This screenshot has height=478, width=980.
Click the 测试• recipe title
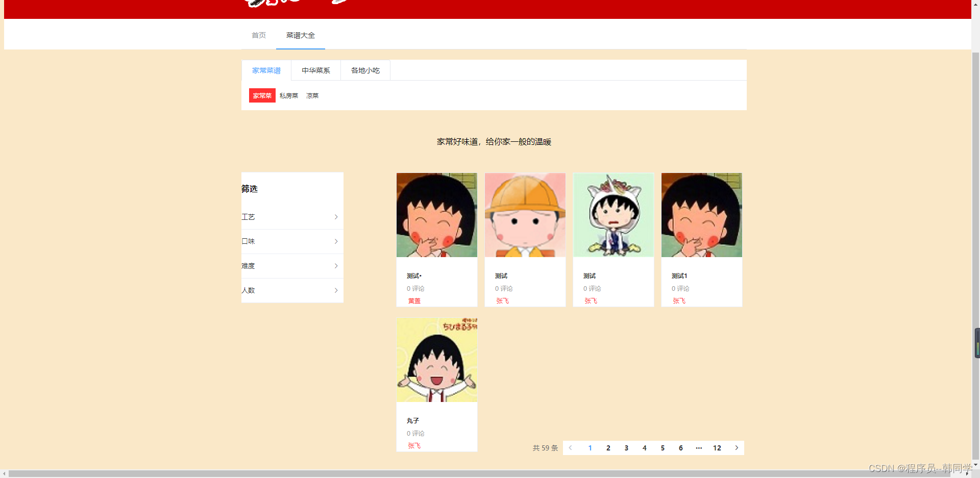click(414, 276)
